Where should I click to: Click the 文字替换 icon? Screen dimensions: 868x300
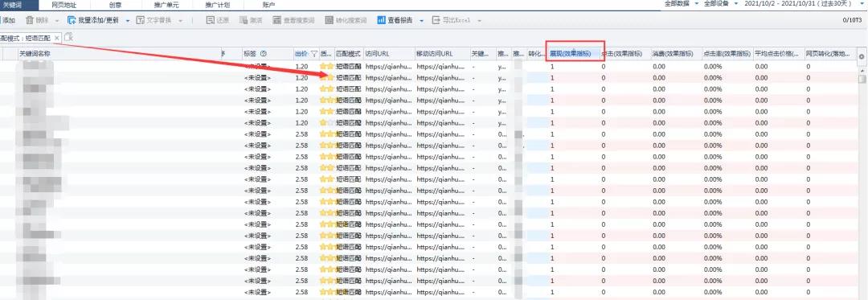141,20
